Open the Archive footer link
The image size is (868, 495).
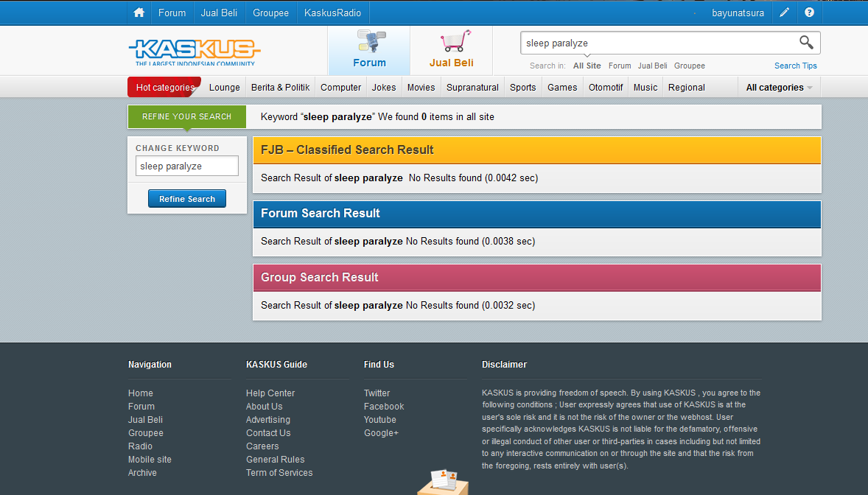142,473
